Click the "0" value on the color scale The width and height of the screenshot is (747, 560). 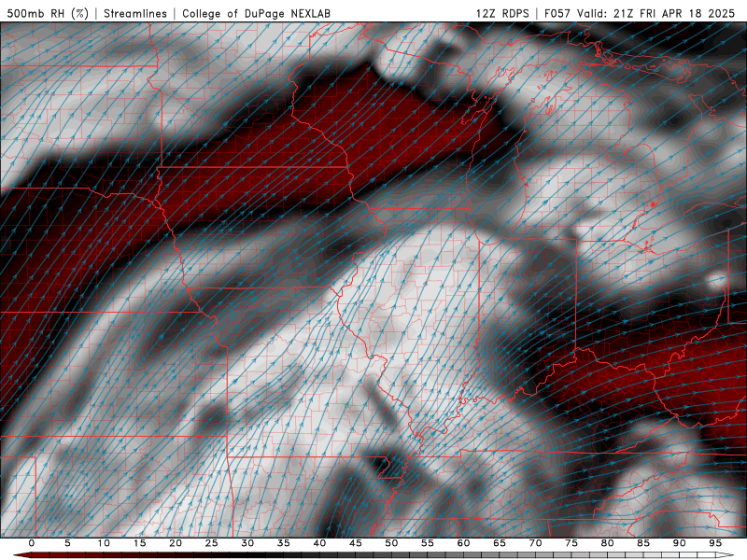coord(32,543)
